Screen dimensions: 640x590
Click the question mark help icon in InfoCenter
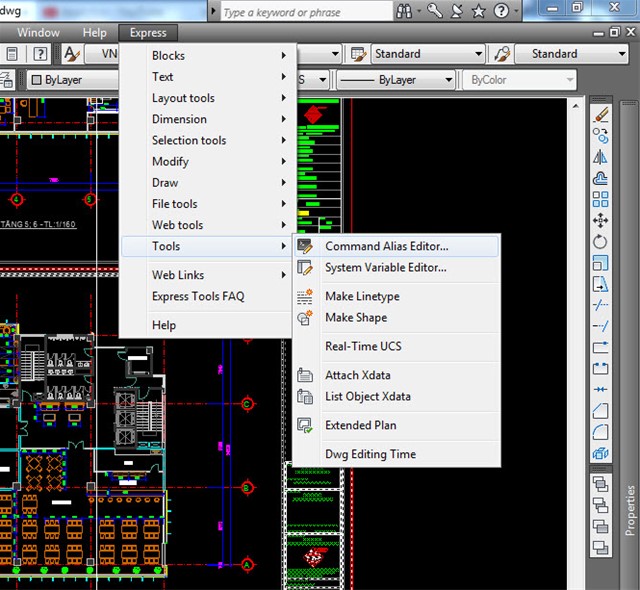pos(501,11)
